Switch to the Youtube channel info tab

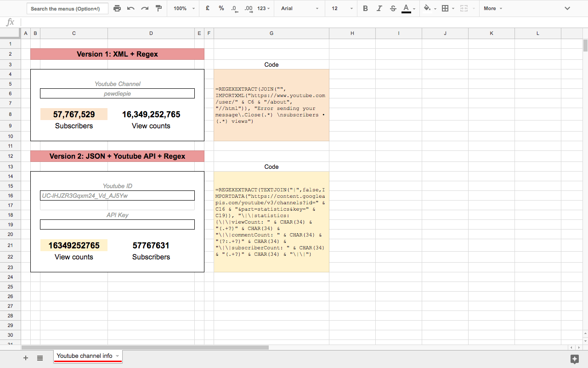coord(84,356)
